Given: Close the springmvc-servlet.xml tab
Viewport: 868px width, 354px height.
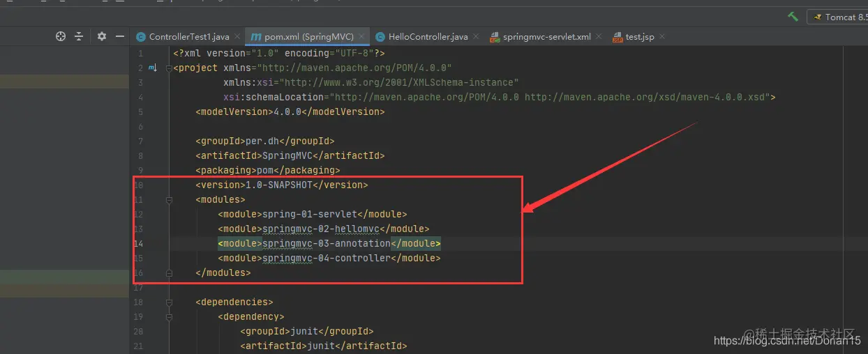Looking at the screenshot, I should [599, 37].
